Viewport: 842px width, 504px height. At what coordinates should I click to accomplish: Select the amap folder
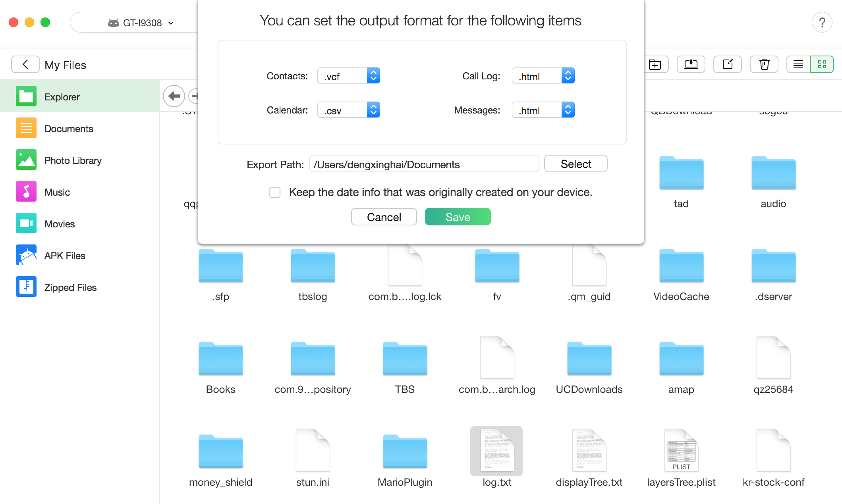pos(681,359)
